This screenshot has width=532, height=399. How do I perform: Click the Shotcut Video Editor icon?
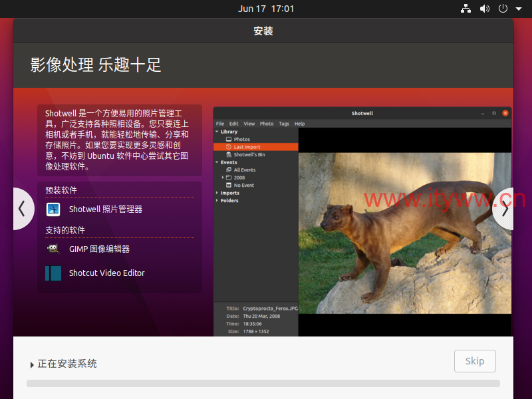[53, 273]
